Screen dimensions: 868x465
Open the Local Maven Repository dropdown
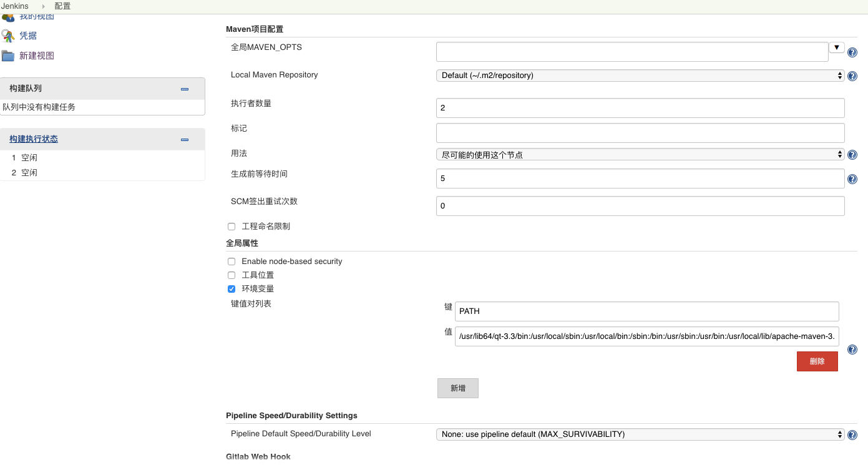point(640,76)
